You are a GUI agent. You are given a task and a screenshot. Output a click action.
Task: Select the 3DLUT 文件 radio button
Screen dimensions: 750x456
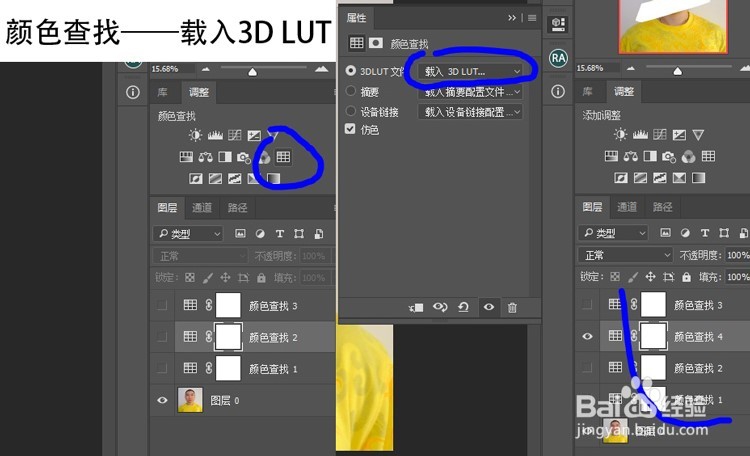(x=351, y=71)
